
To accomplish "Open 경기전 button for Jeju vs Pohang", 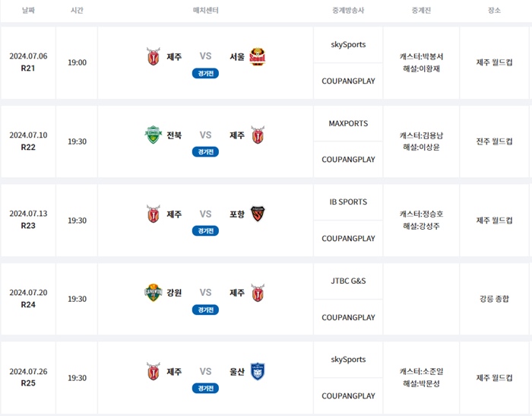I will pyautogui.click(x=206, y=231).
